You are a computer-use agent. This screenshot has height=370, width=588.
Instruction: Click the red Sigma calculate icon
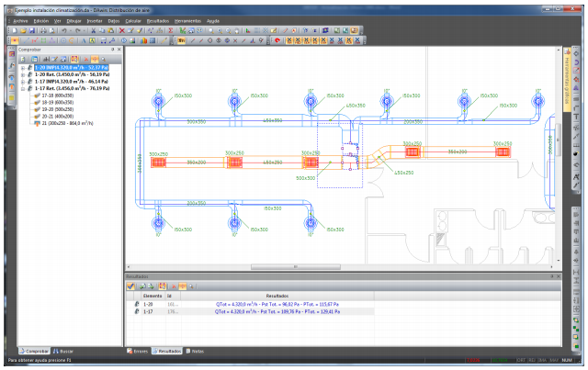pos(171,30)
